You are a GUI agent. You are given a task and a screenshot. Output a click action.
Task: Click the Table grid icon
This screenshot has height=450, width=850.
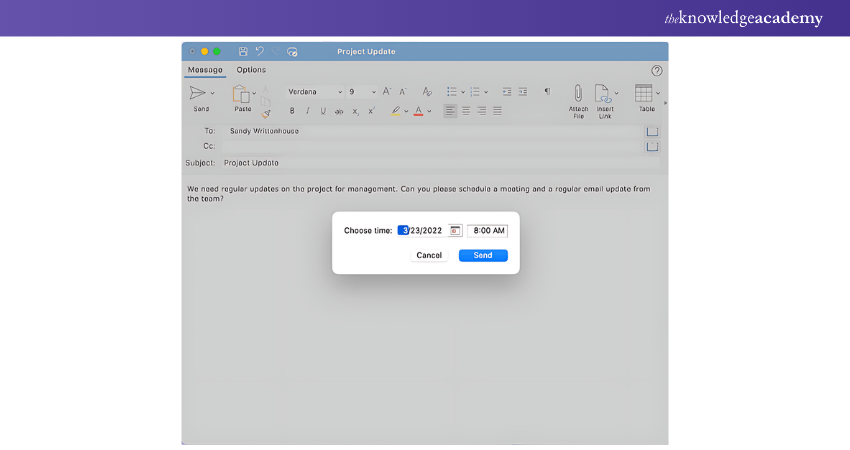[644, 93]
